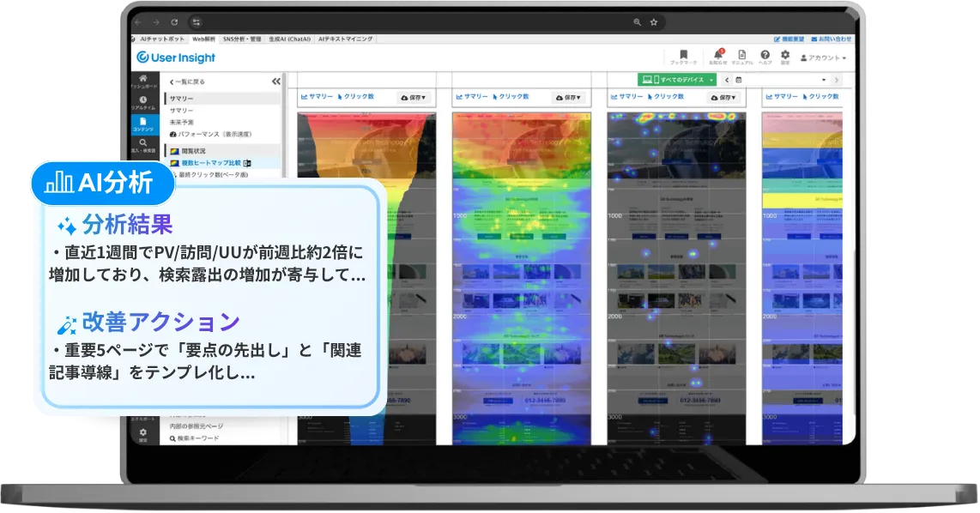
Task: Switch to the 生成AI (ChatAI) tab
Action: point(290,39)
